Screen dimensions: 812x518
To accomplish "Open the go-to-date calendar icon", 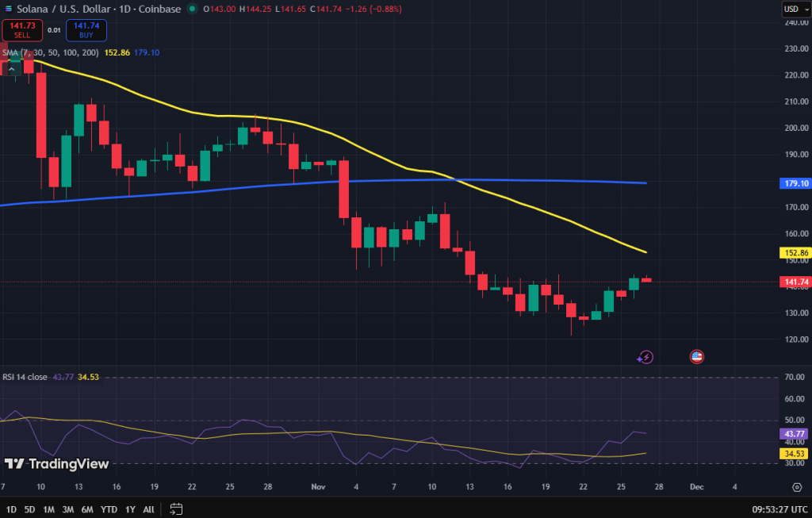I will 176,509.
